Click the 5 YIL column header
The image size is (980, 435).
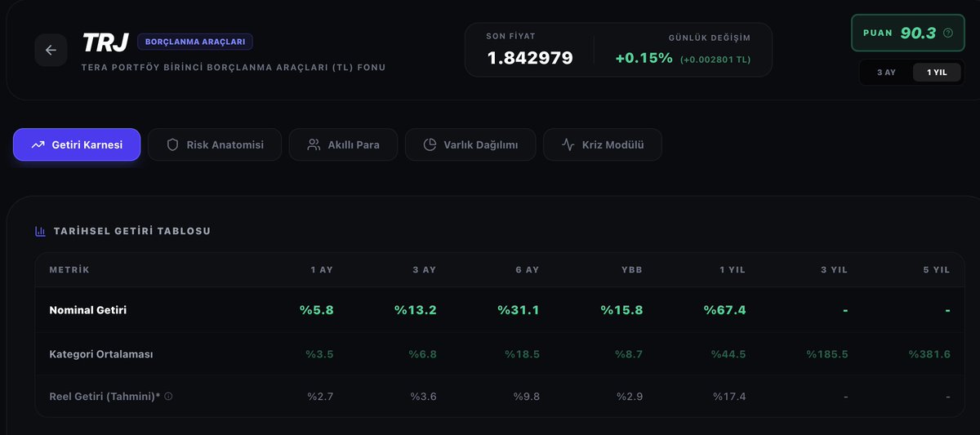point(937,270)
